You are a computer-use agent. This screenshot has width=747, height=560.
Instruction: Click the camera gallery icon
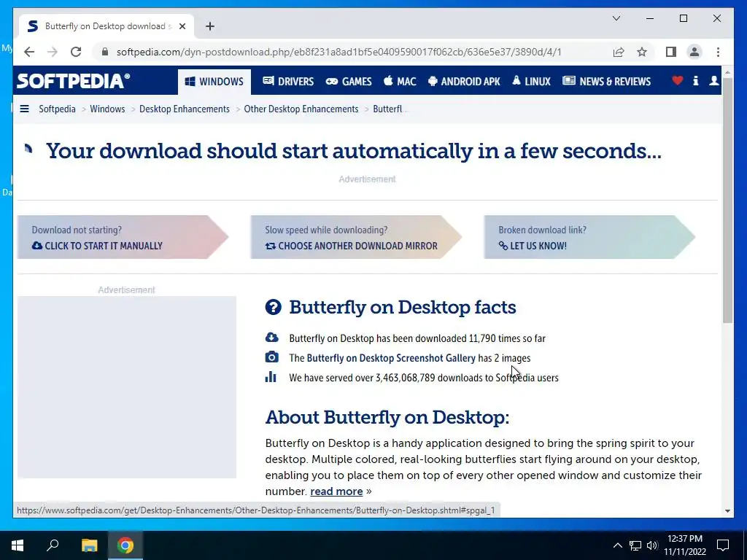[271, 357]
